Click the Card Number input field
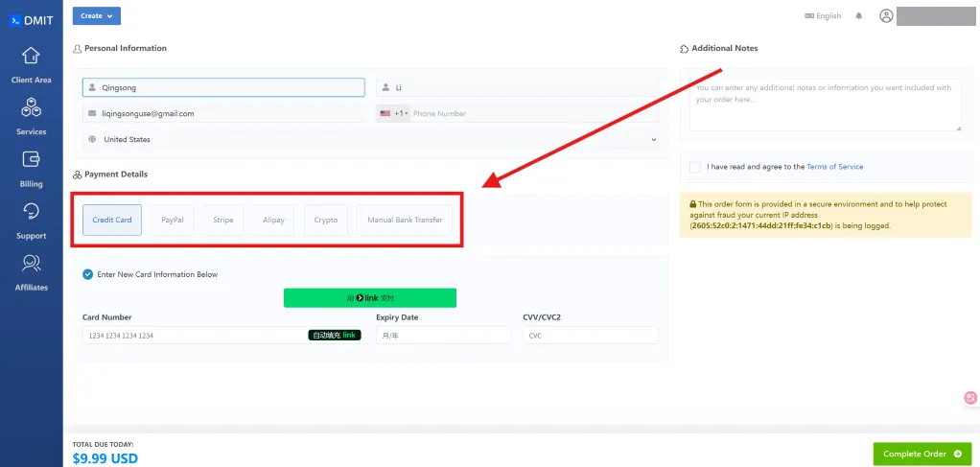 [192, 336]
